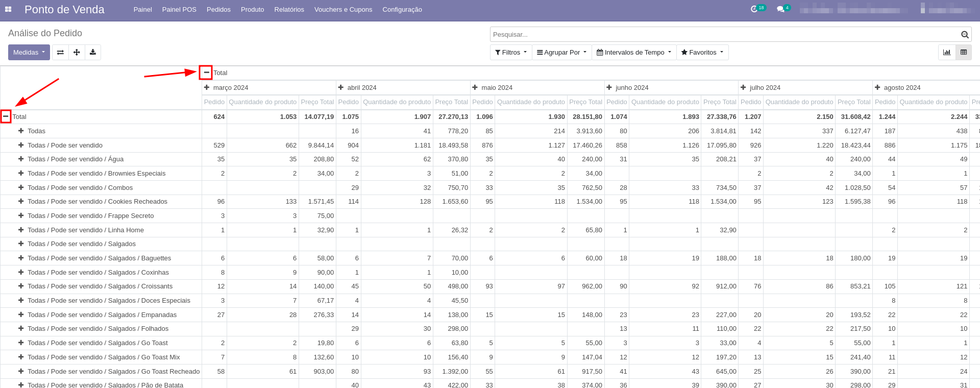Screen dimensions: 980x388
Task: Switch to pivot table view icon
Action: coord(964,52)
